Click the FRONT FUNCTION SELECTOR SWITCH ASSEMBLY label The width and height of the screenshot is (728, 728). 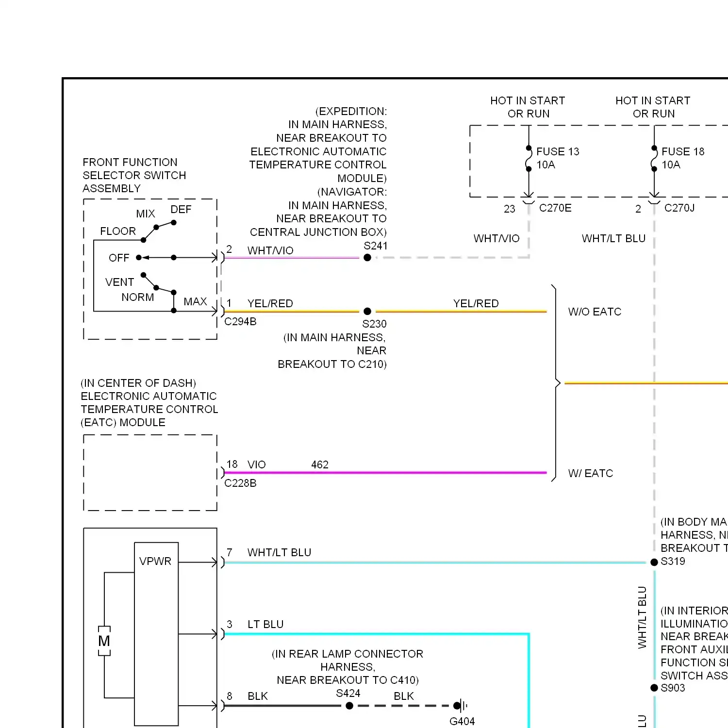coord(134,175)
